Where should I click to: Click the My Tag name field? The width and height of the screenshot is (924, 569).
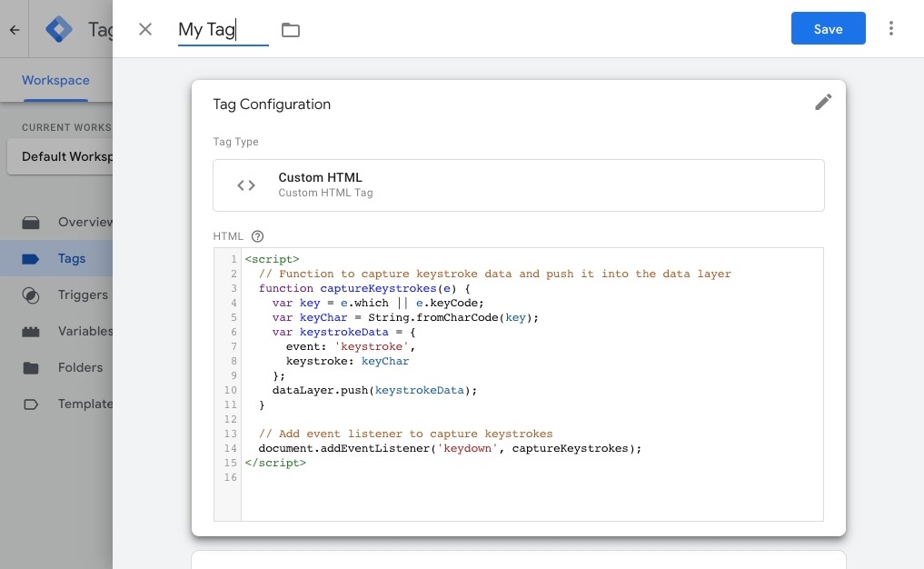223,29
